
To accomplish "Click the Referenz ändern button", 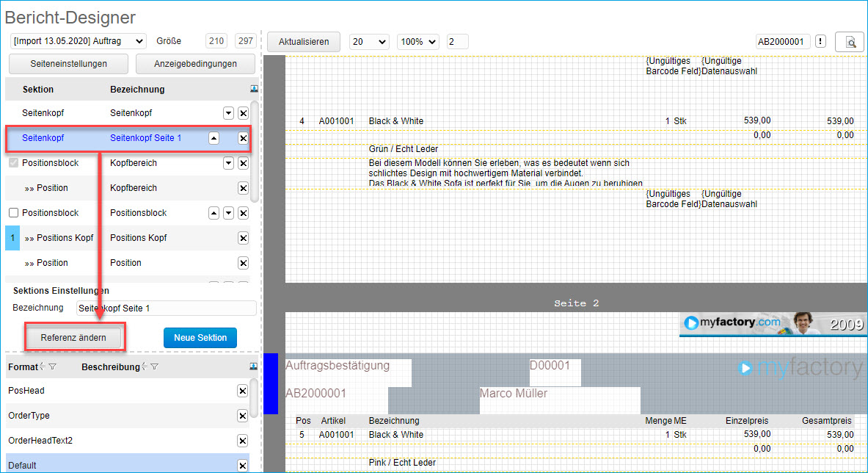I will point(73,338).
